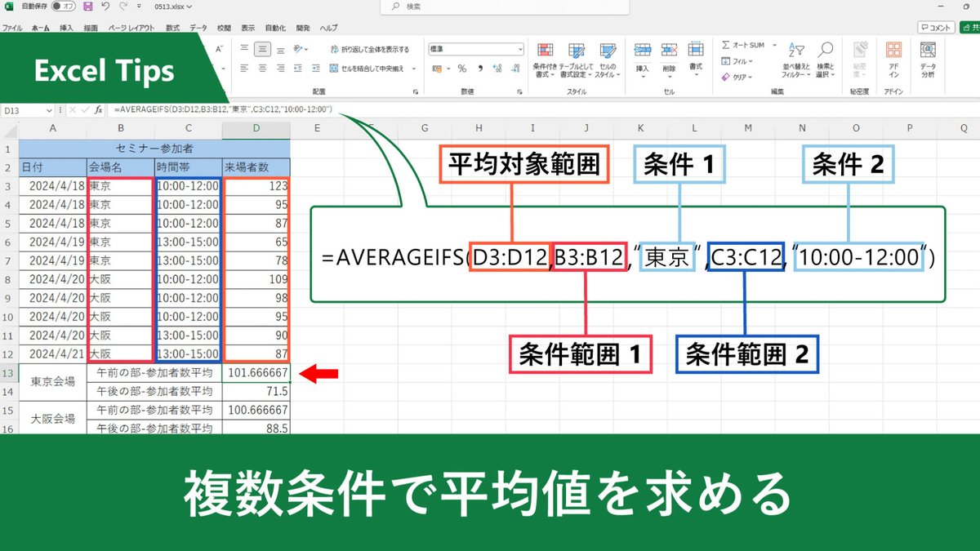Open テーブルとして書式設定 menu
Image resolution: width=980 pixels, height=551 pixels.
coord(577,60)
